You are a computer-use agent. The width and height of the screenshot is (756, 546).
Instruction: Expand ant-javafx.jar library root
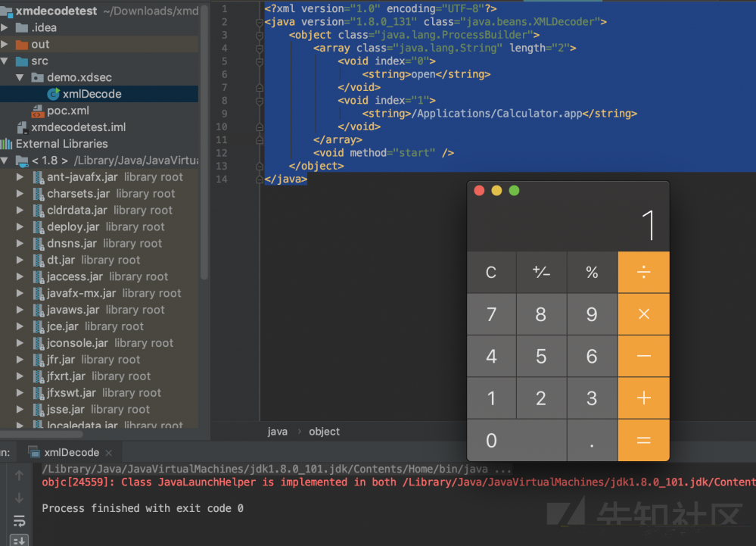[20, 177]
